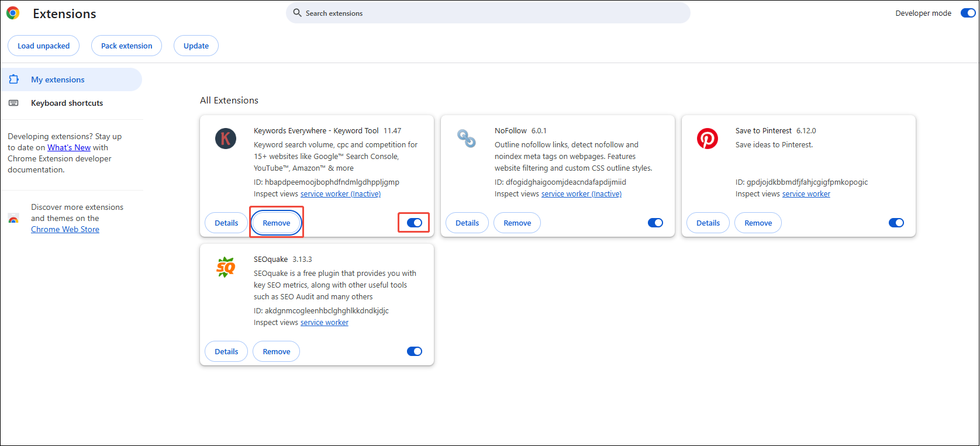Viewport: 980px width, 446px height.
Task: Inspect NoFollow service worker (Inactive) link
Action: coord(581,193)
